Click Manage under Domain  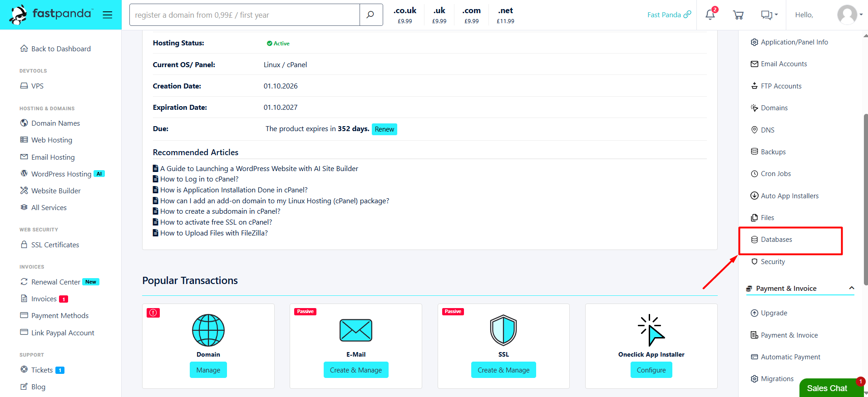tap(208, 370)
